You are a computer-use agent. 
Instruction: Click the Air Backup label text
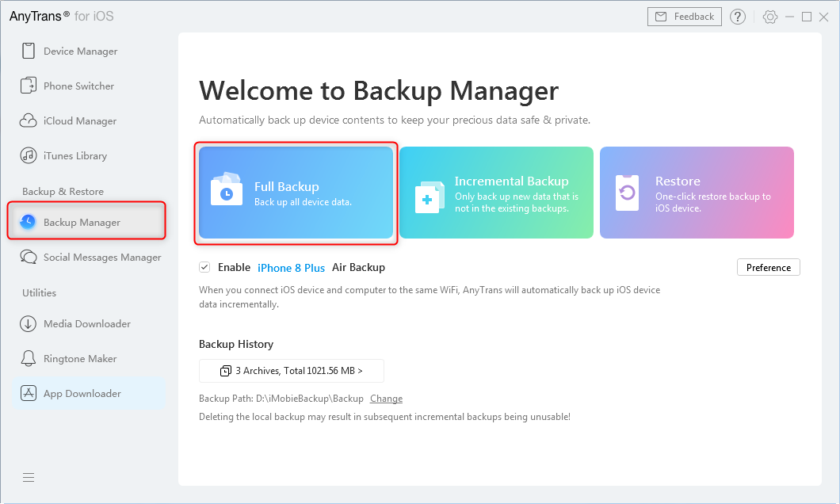(358, 267)
